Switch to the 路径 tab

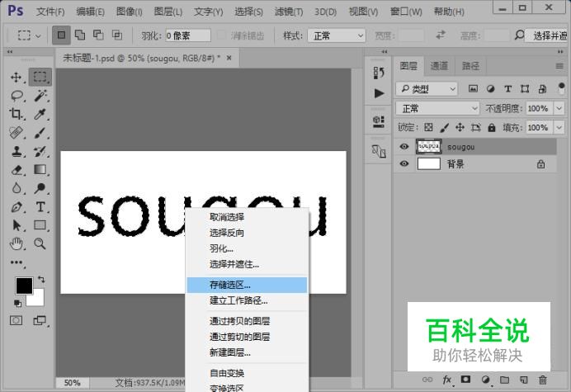point(470,66)
